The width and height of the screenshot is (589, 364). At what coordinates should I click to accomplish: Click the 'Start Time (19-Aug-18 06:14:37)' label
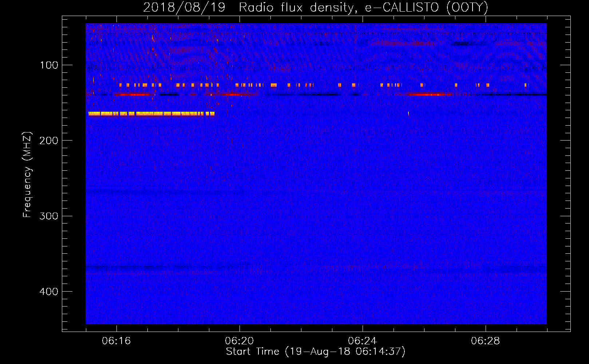316,352
